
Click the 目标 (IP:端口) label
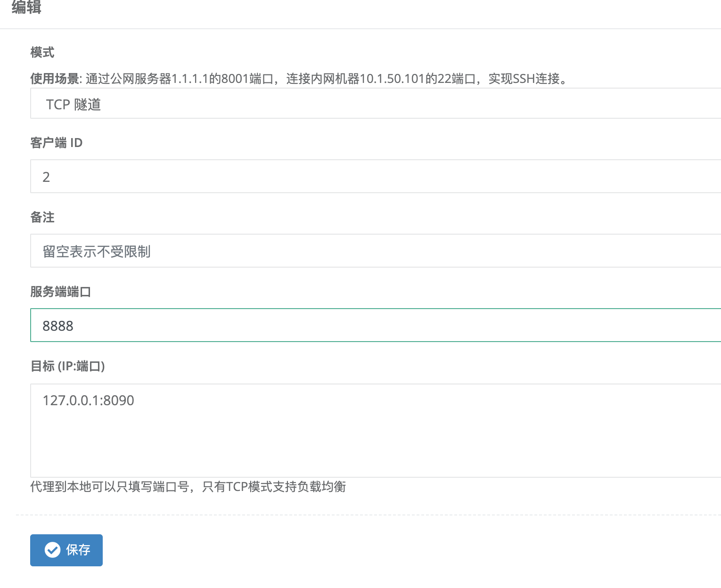pyautogui.click(x=68, y=366)
